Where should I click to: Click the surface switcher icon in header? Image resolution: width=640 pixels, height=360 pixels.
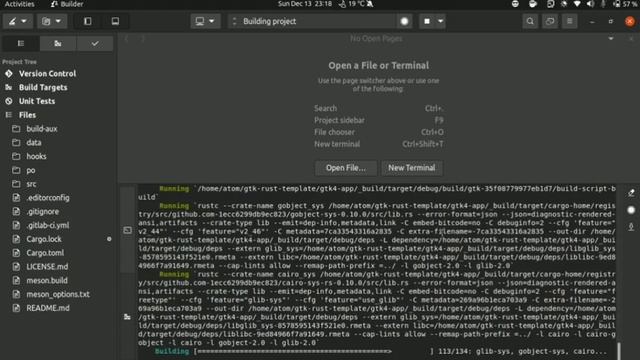pos(550,21)
